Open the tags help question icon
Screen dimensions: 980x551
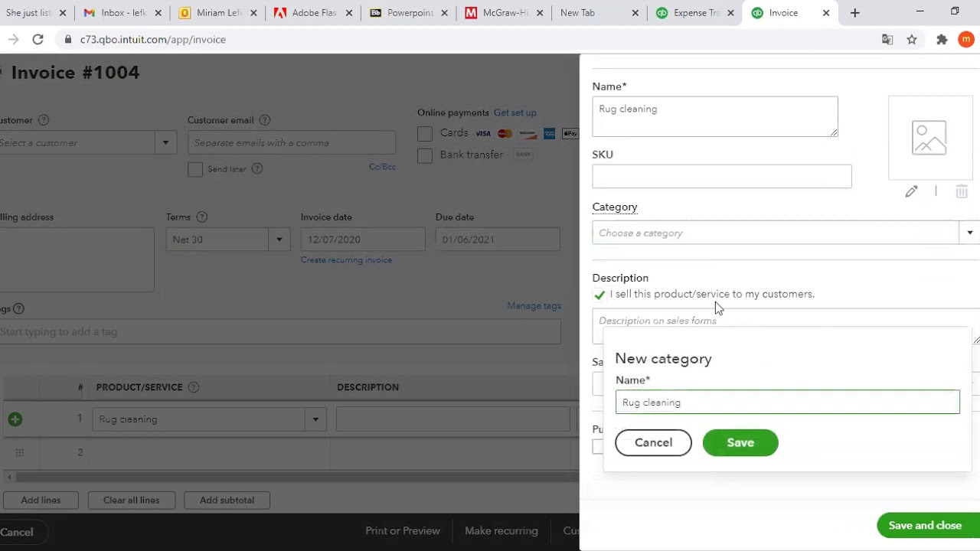pyautogui.click(x=19, y=308)
